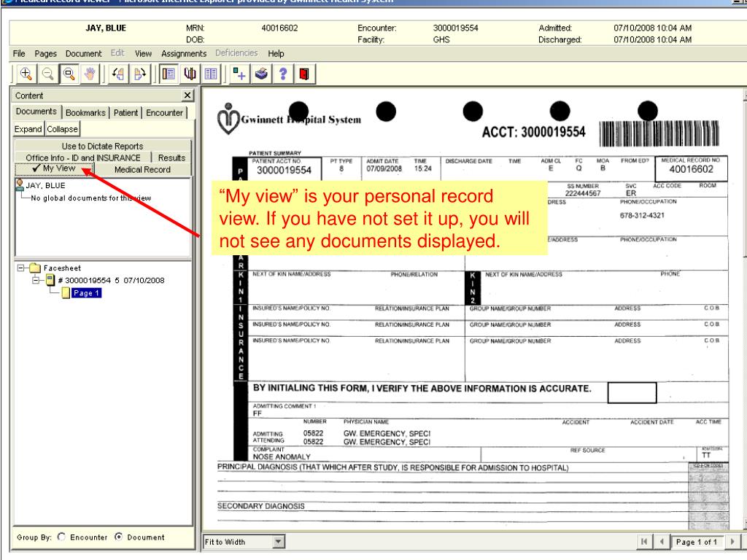This screenshot has height=560, width=747.
Task: Open the View menu
Action: pos(143,53)
